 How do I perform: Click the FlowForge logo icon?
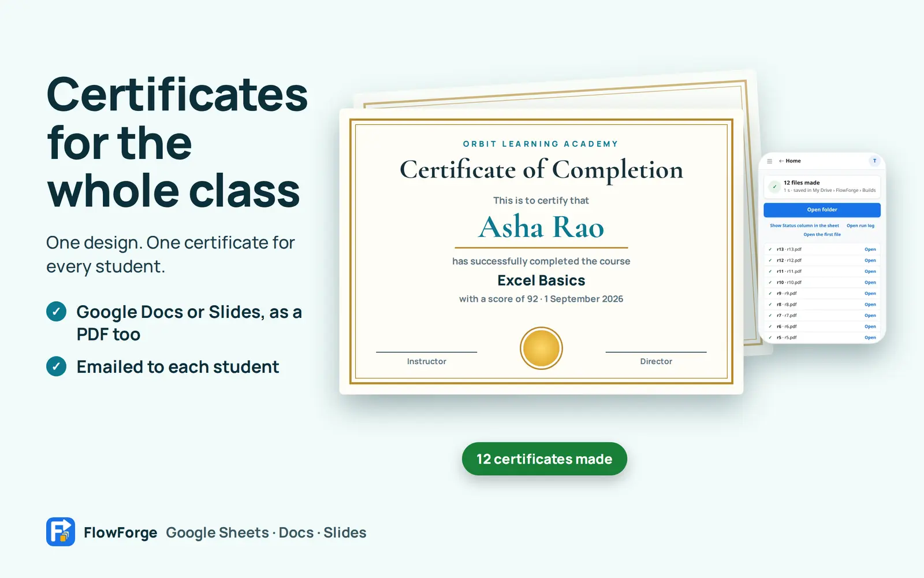coord(61,532)
